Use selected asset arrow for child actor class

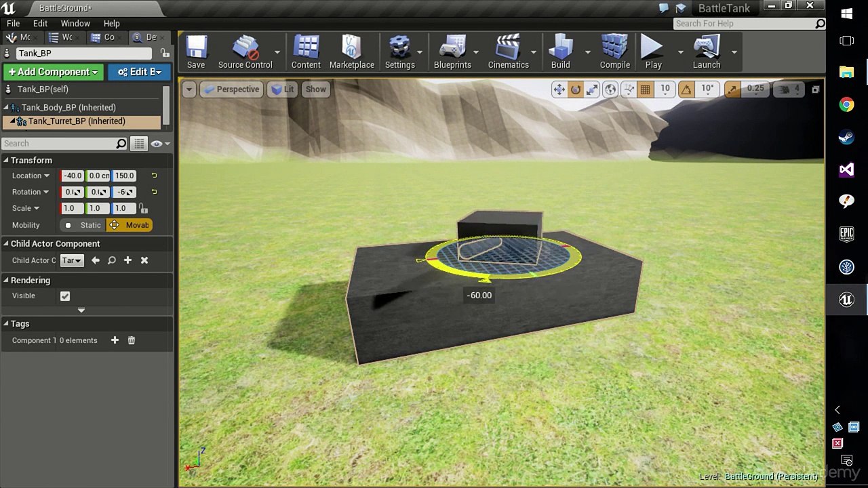click(96, 260)
